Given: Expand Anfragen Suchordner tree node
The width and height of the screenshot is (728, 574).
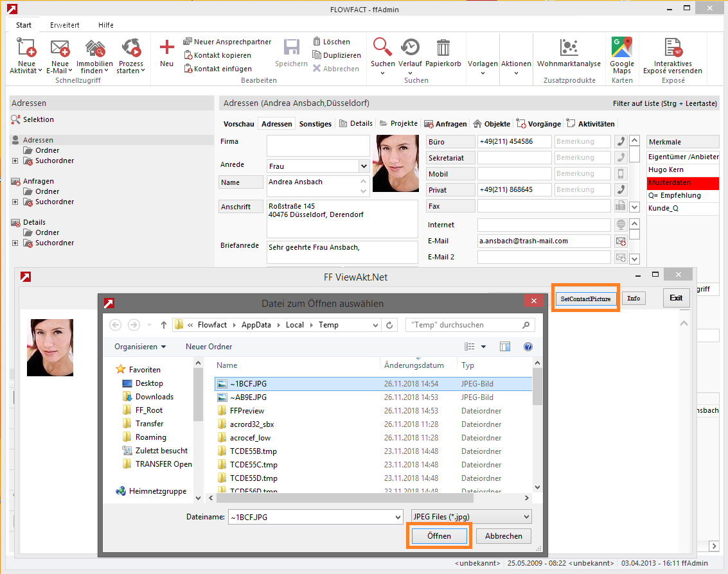Looking at the screenshot, I should point(15,202).
